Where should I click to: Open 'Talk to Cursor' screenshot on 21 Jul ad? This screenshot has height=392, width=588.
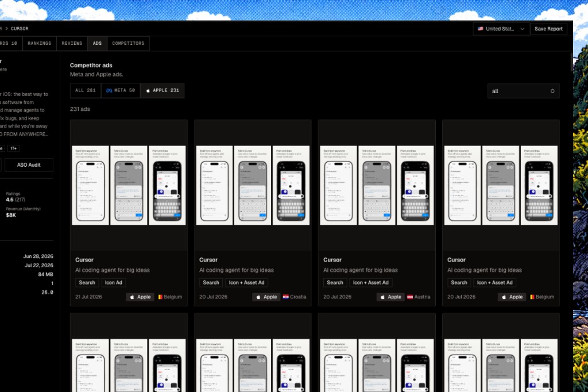[x=129, y=186]
